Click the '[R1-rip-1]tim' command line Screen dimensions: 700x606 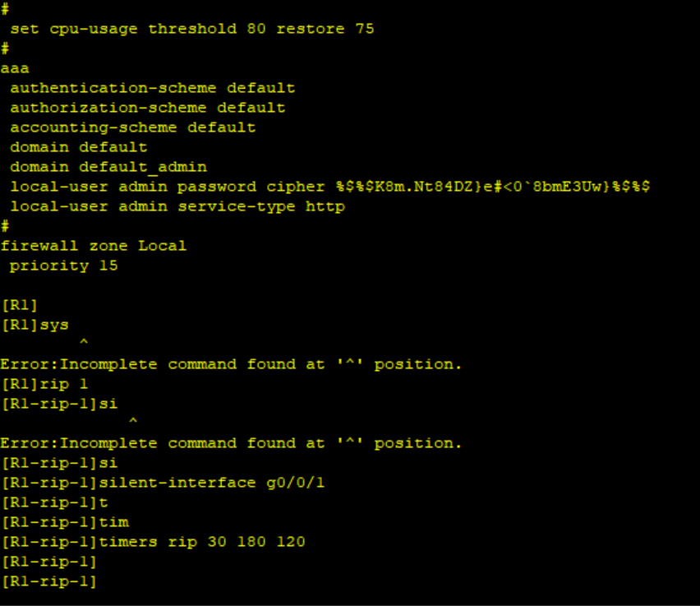click(64, 522)
